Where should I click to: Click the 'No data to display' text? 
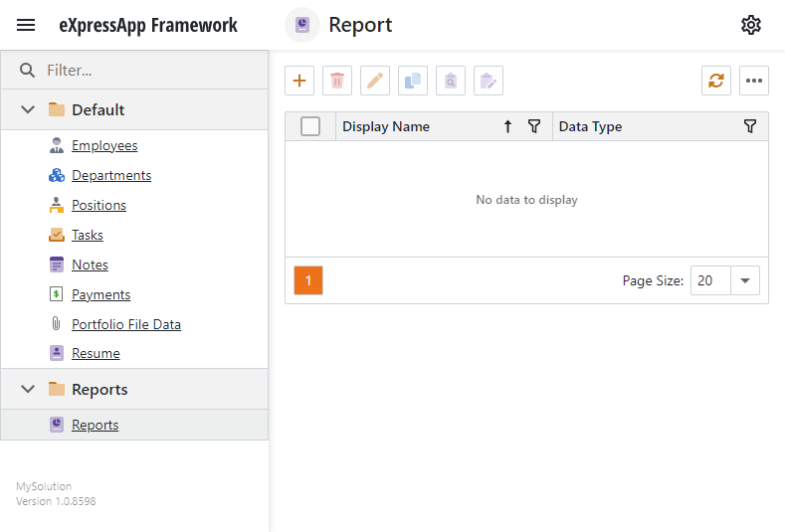[526, 200]
